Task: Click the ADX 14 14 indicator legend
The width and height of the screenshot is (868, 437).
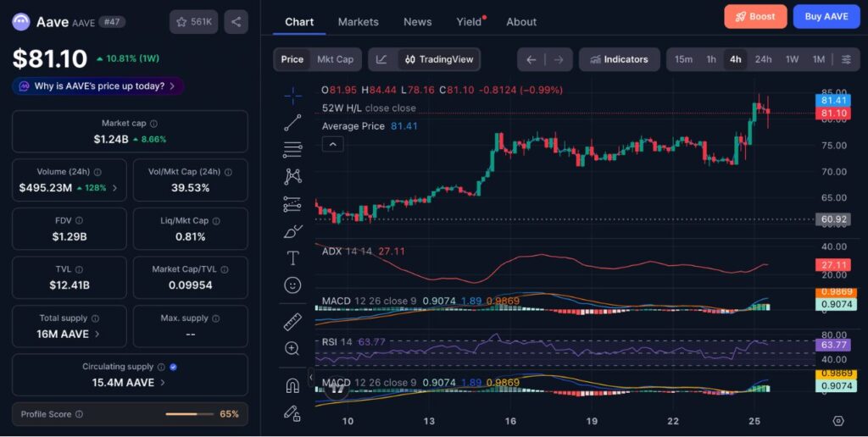Action: pyautogui.click(x=363, y=252)
